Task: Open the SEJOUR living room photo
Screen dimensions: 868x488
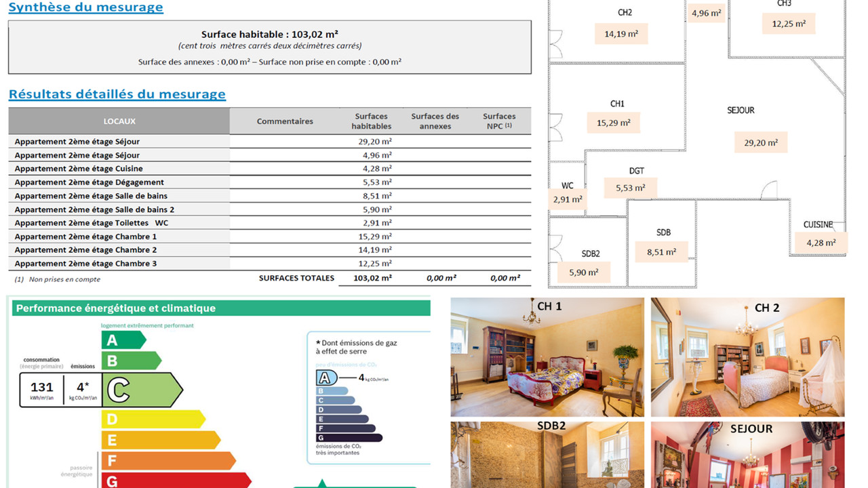Action: coord(747,455)
